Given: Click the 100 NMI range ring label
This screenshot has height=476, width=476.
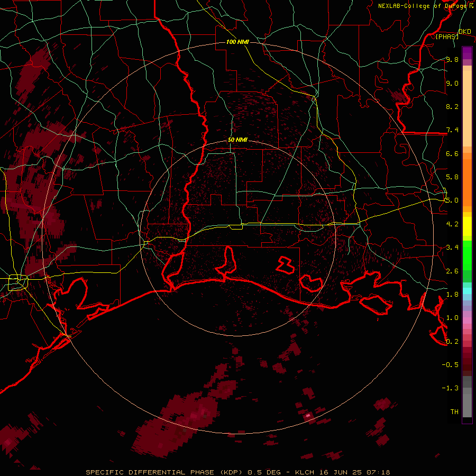Looking at the screenshot, I should (237, 42).
